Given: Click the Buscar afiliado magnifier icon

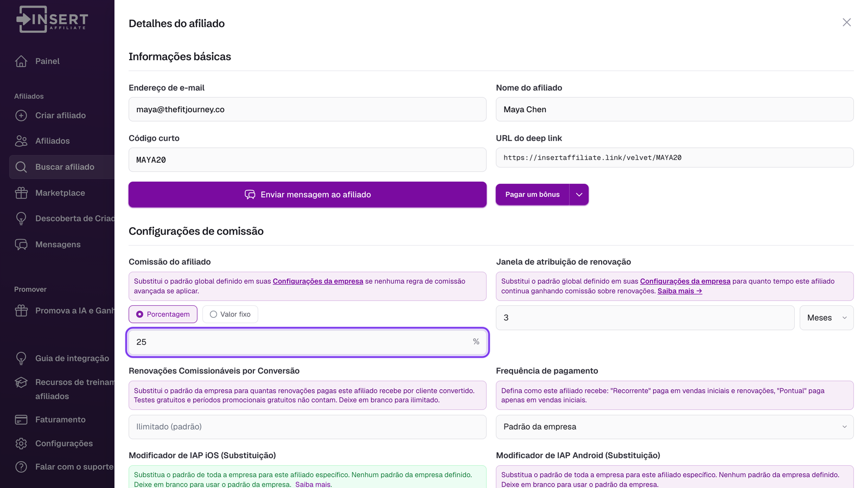Looking at the screenshot, I should (x=21, y=167).
